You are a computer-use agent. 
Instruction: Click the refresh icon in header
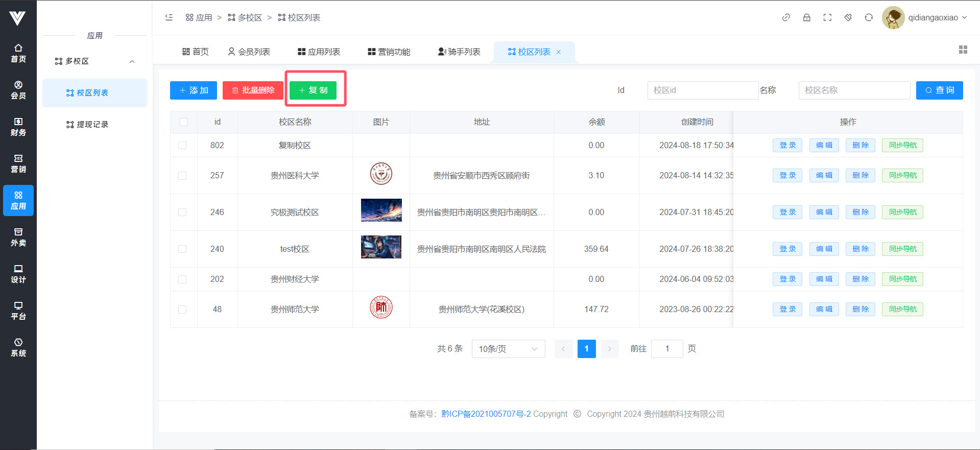click(869, 17)
